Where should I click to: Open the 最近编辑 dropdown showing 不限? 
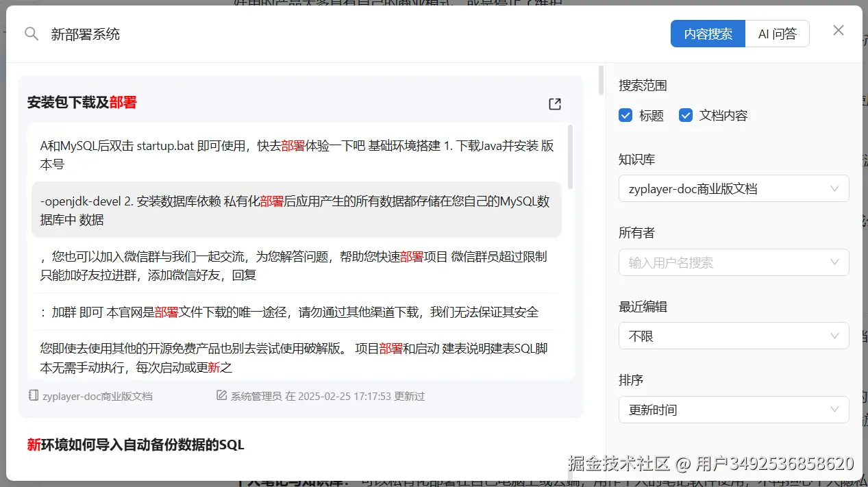tap(734, 336)
